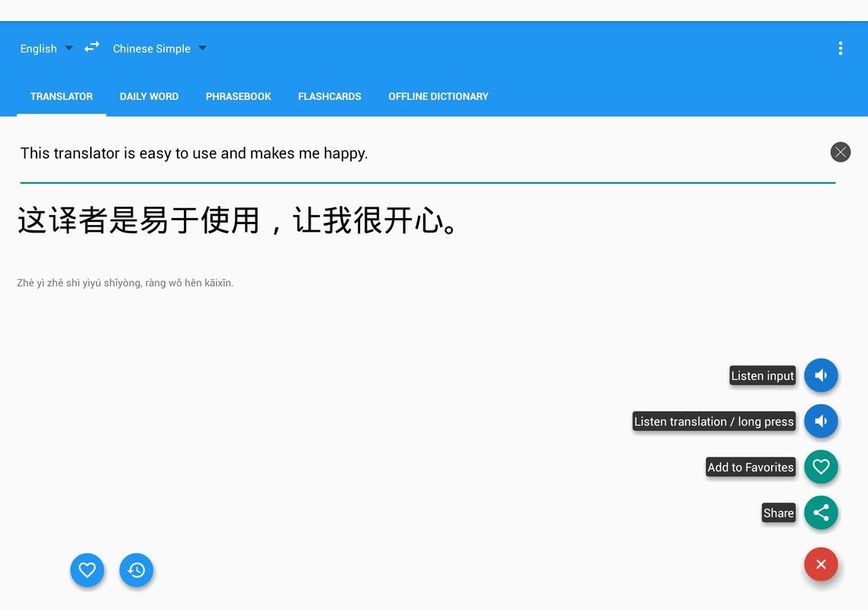868x610 pixels.
Task: Close the red floating action menu
Action: coord(821,564)
